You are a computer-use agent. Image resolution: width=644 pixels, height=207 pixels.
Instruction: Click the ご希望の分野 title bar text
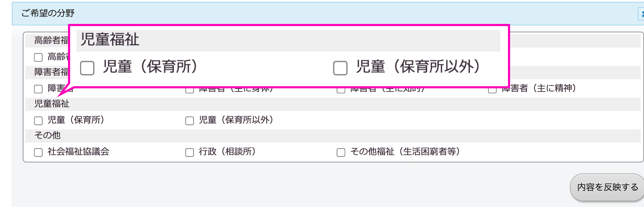click(48, 13)
